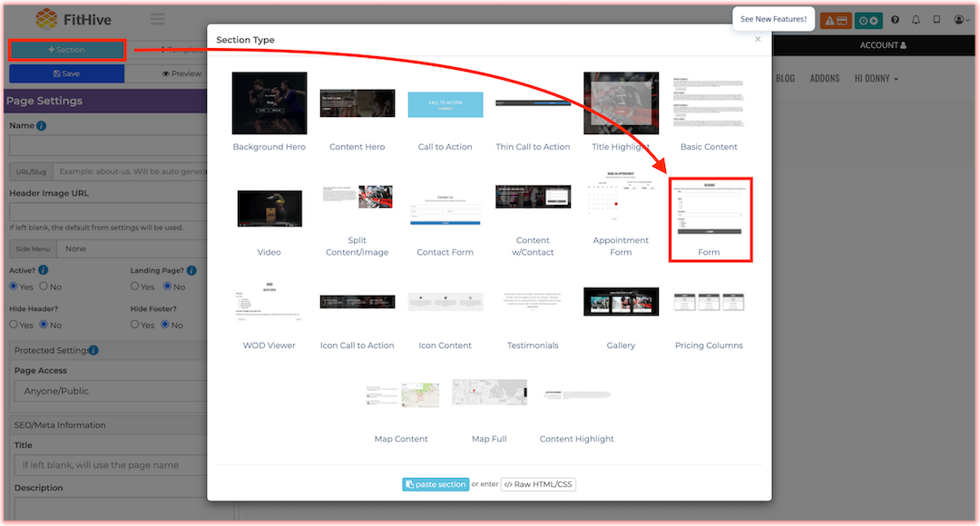Choose the Content Highlight section
Viewport: 980px width, 526px height.
[577, 394]
